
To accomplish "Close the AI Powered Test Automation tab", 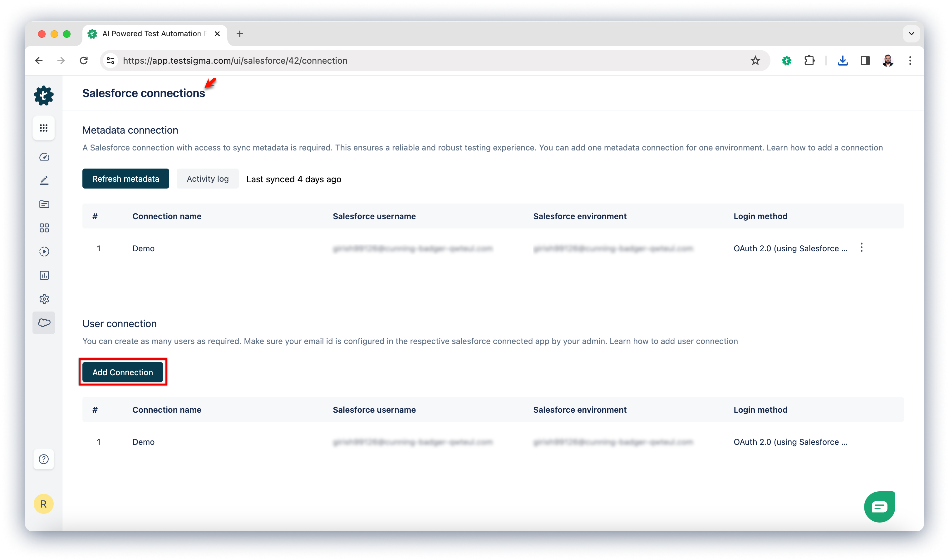I will coord(217,34).
